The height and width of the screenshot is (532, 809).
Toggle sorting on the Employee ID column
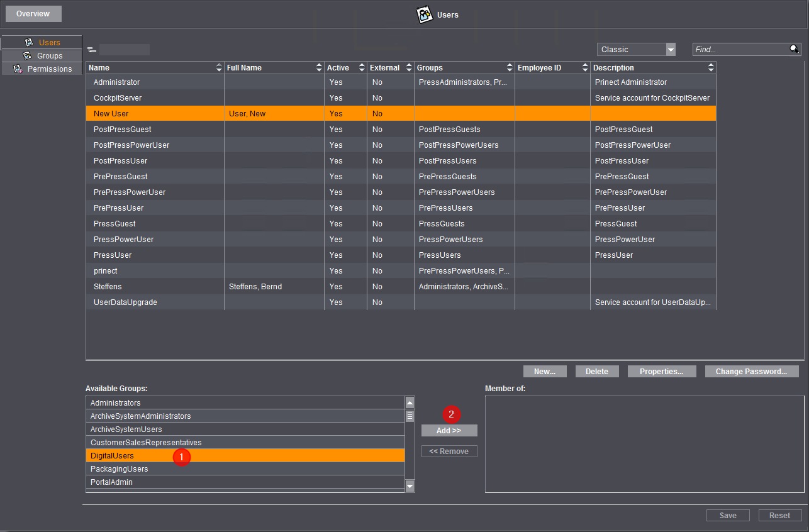584,67
